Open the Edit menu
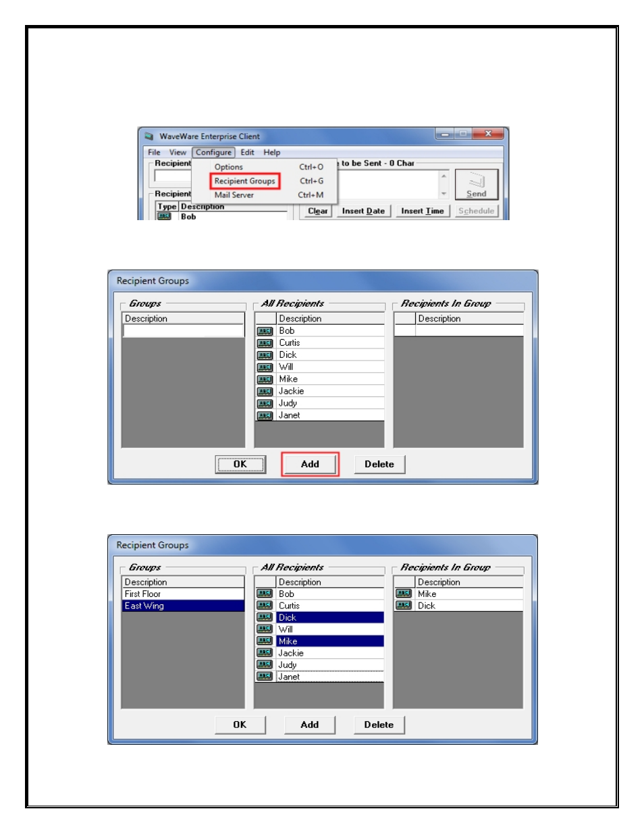Image resolution: width=644 pixels, height=834 pixels. [x=247, y=153]
